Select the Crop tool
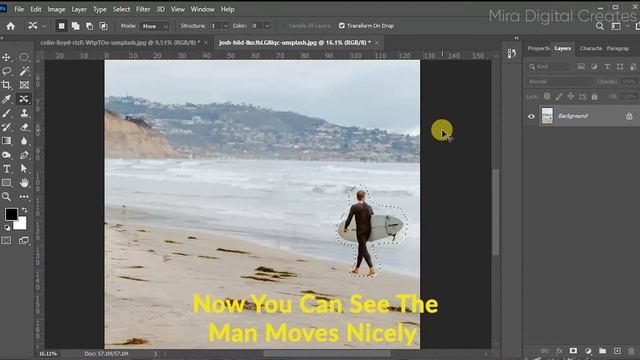Image resolution: width=640 pixels, height=360 pixels. pos(7,85)
